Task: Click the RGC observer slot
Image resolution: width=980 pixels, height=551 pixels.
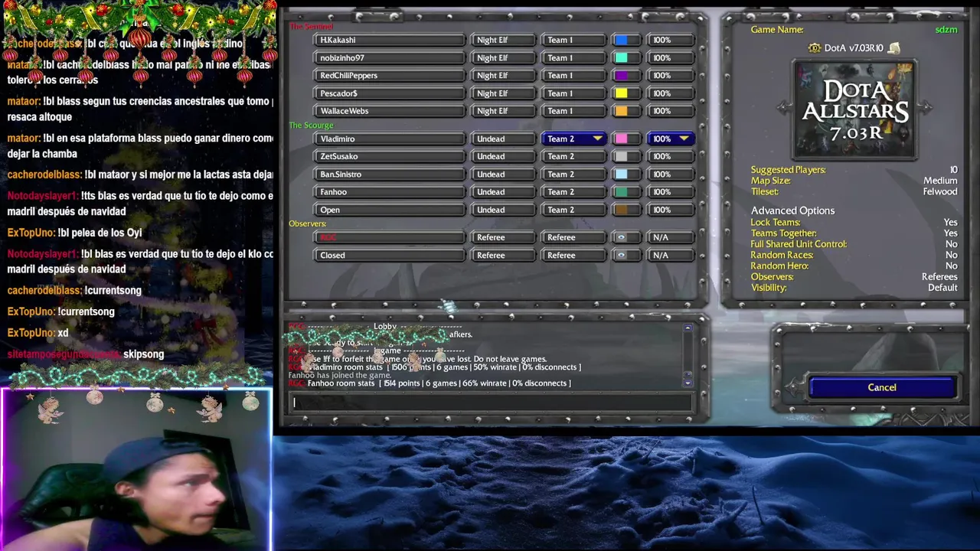Action: (389, 237)
